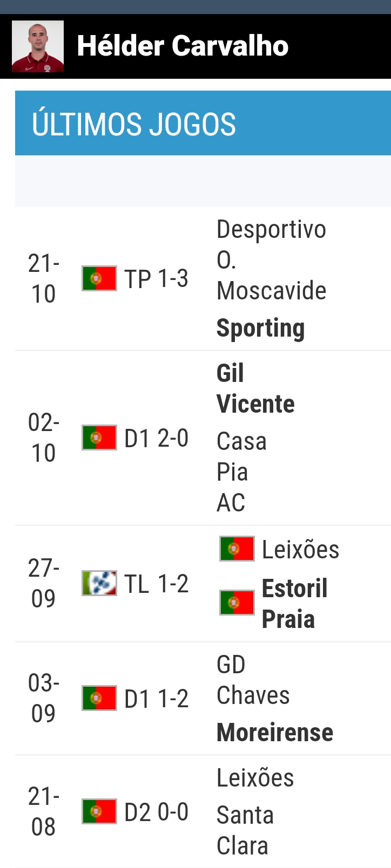Tap the Portugal flag beside D2 0-0
The width and height of the screenshot is (391, 868).
(x=99, y=811)
